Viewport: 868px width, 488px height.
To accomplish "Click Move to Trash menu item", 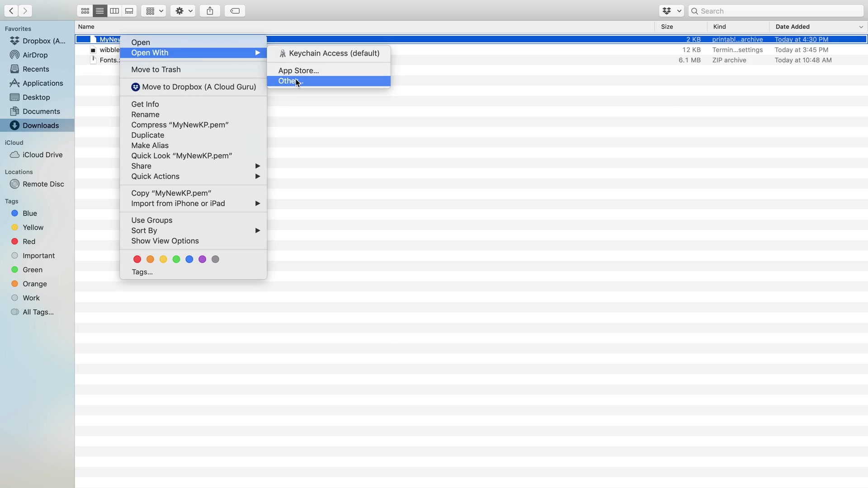I will click(x=156, y=70).
